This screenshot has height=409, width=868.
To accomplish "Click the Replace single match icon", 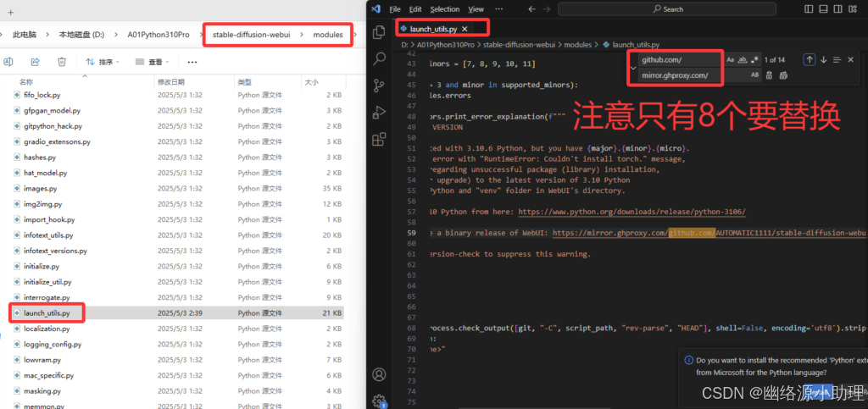I will [770, 75].
